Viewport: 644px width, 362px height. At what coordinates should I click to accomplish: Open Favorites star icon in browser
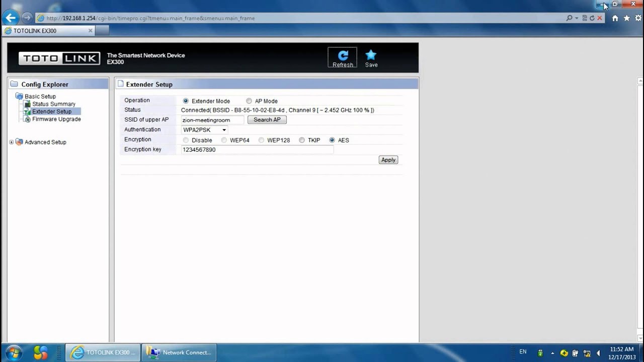point(626,18)
